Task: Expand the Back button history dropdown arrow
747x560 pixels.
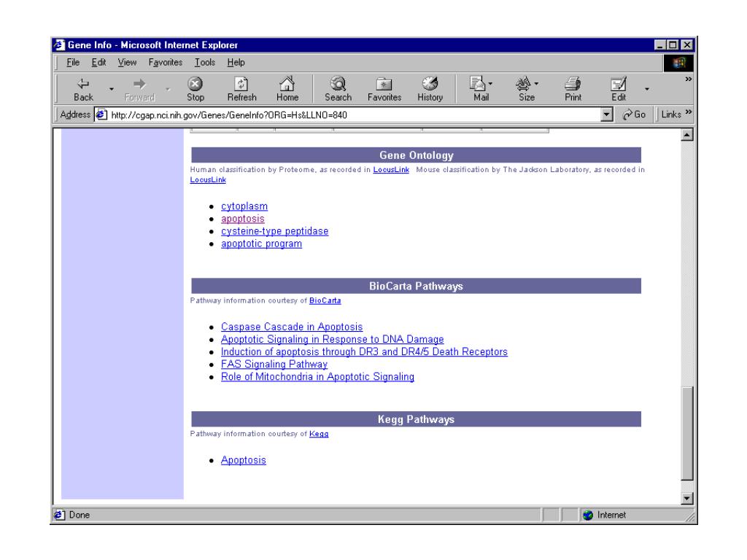Action: click(x=112, y=89)
